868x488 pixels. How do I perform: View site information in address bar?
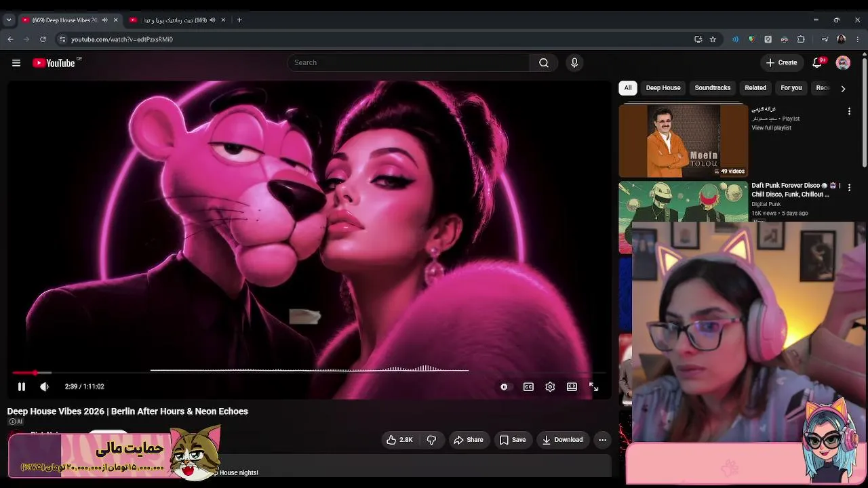(62, 39)
